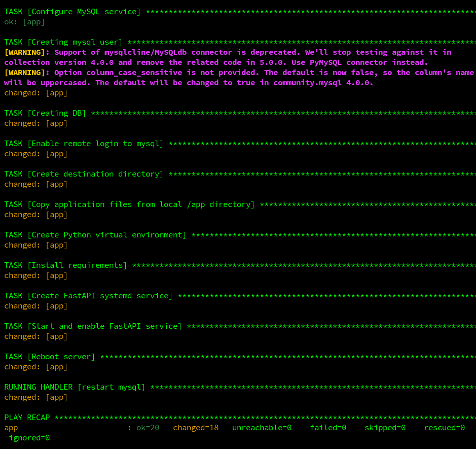Click 'TASK [Create Python virtual environment]' header
Image resolution: width=476 pixels, height=449 pixels.
click(95, 235)
